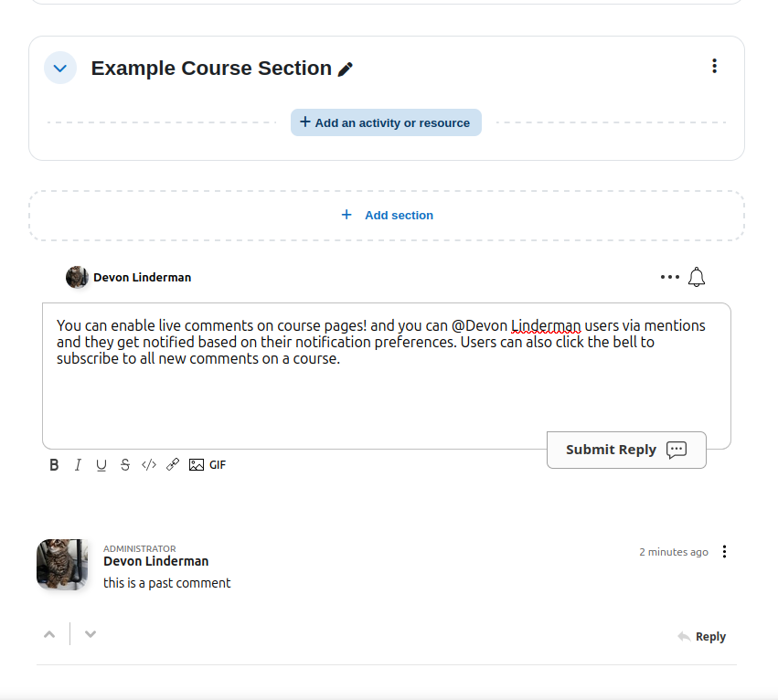
Task: Click the Submit Reply button
Action: (626, 450)
